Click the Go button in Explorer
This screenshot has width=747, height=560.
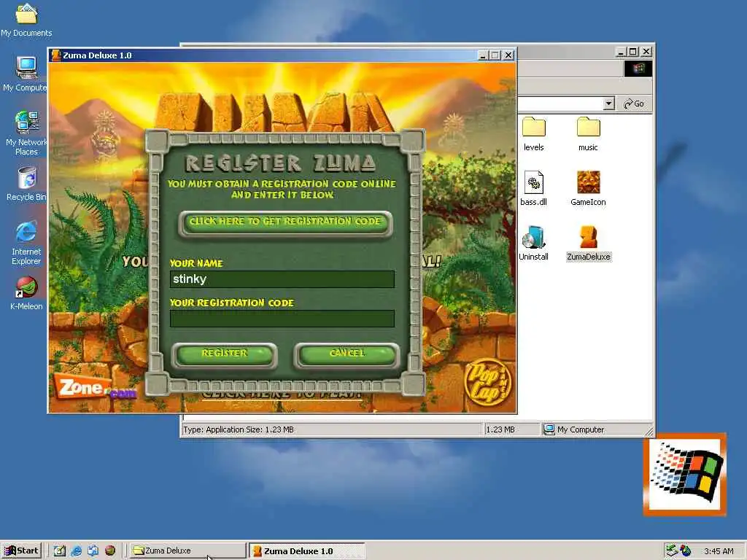click(x=634, y=104)
